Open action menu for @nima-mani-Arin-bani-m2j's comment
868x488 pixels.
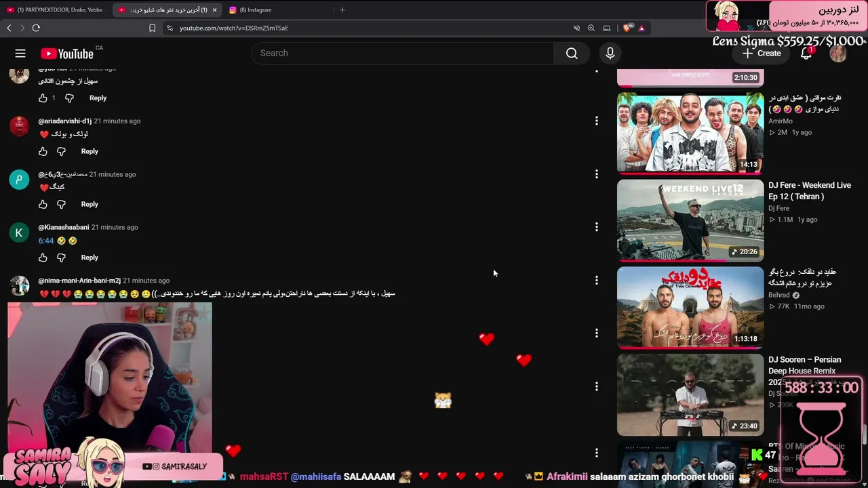tap(597, 280)
